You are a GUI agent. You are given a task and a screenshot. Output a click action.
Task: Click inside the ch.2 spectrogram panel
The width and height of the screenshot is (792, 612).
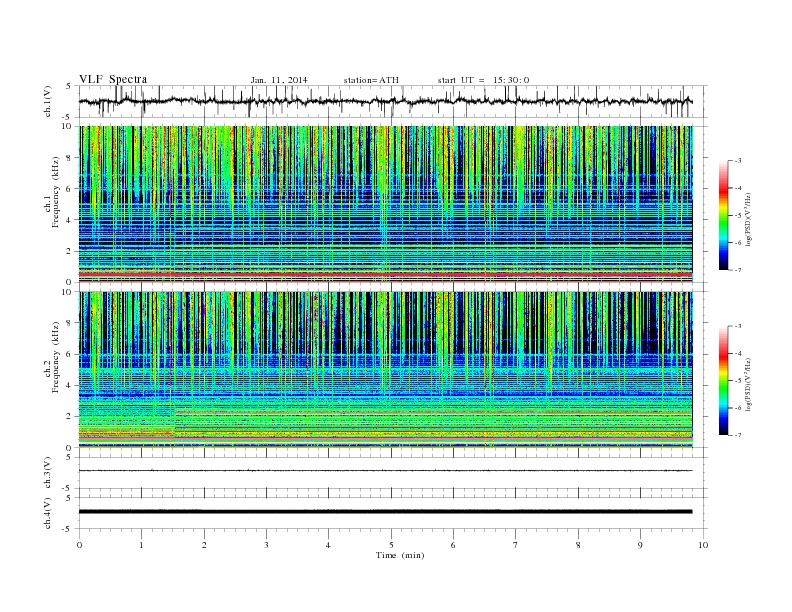pyautogui.click(x=386, y=370)
